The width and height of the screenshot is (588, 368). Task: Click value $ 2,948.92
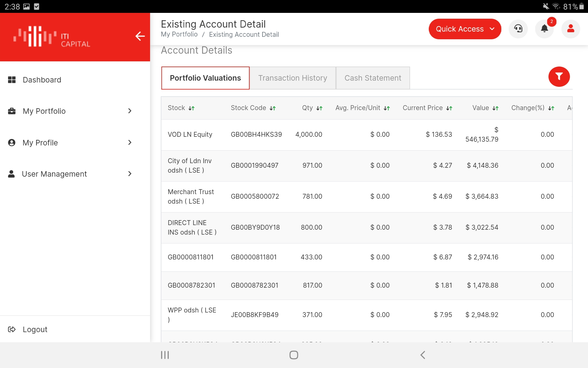click(x=482, y=315)
